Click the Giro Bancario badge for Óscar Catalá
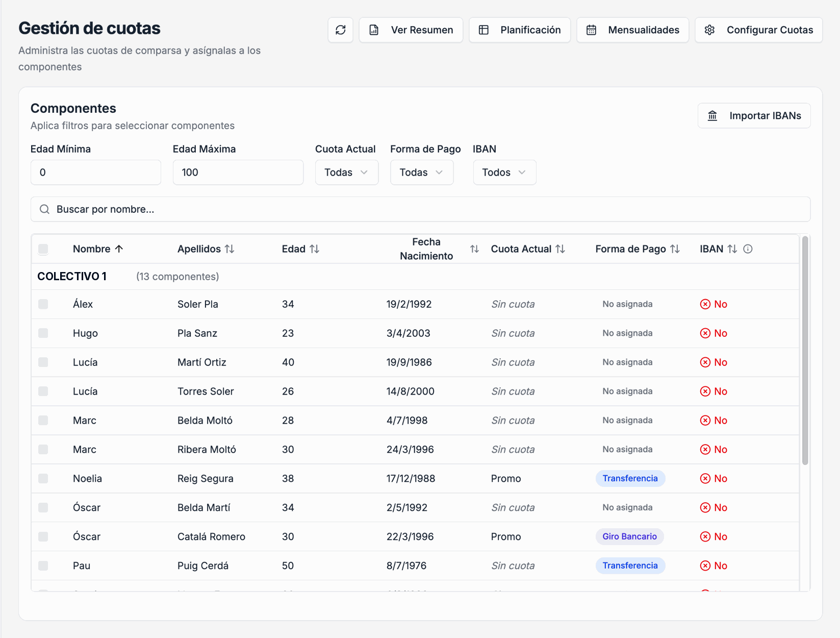 [630, 537]
